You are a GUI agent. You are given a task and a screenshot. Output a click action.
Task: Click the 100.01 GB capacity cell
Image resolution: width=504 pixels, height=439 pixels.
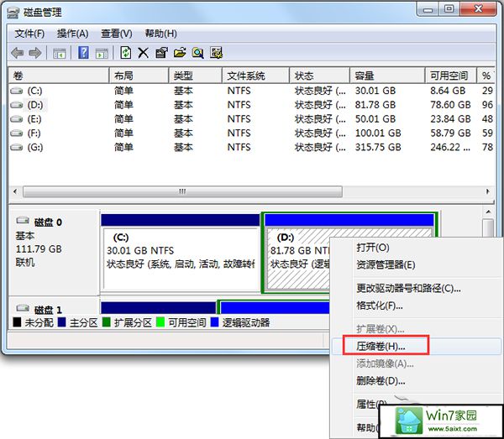(x=378, y=133)
